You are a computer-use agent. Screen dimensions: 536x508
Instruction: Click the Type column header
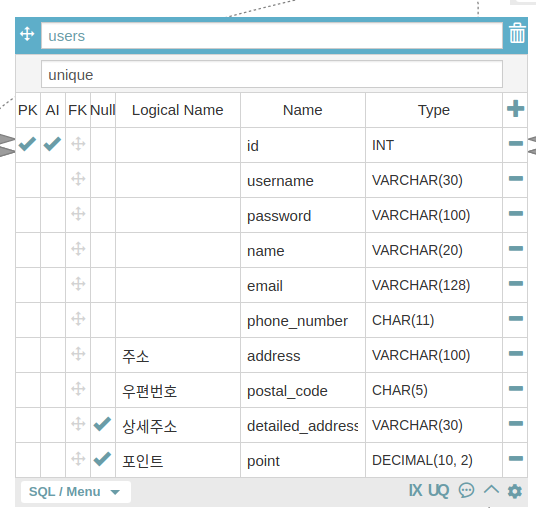coord(434,110)
